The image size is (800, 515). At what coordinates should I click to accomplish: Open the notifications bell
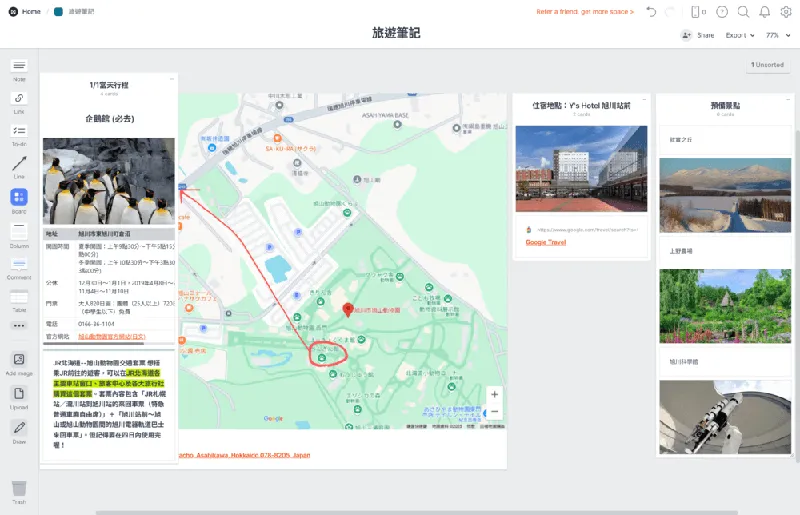pos(764,12)
